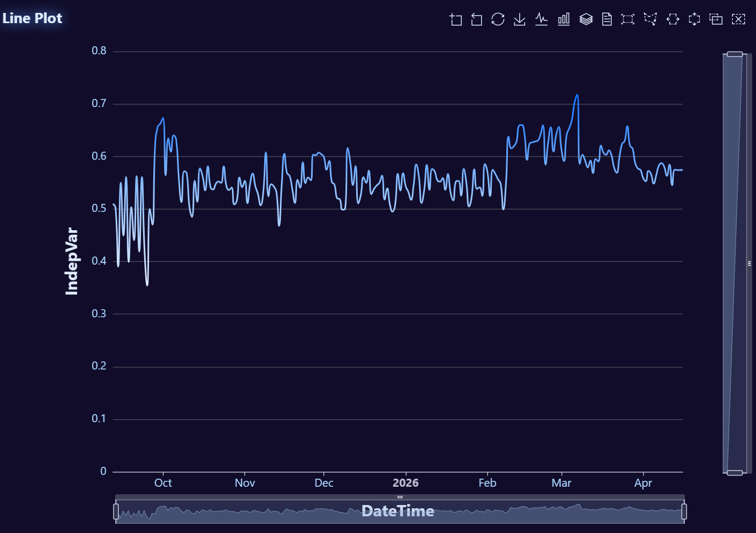Clear all brush selections icon
This screenshot has height=533, width=756.
[x=739, y=20]
